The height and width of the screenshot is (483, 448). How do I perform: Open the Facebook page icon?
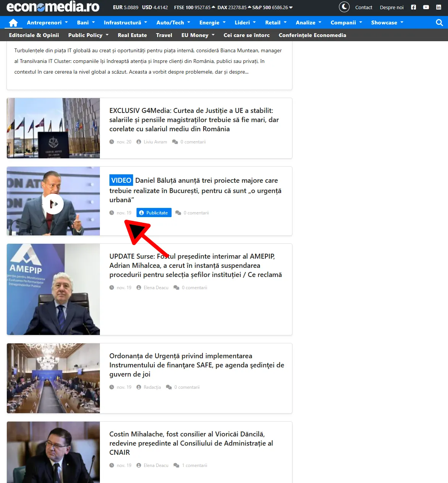[x=413, y=7]
